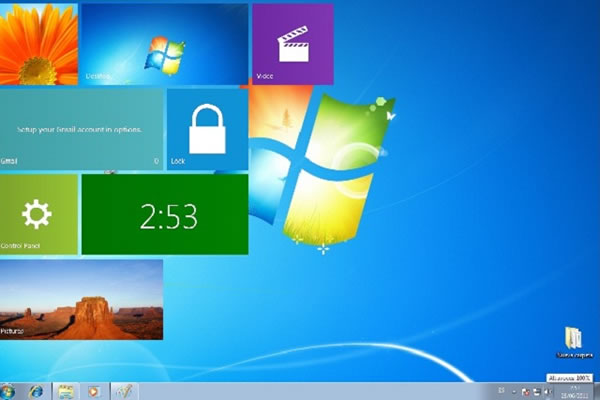Open the network tray icon
Image resolution: width=600 pixels, height=400 pixels.
point(537,392)
